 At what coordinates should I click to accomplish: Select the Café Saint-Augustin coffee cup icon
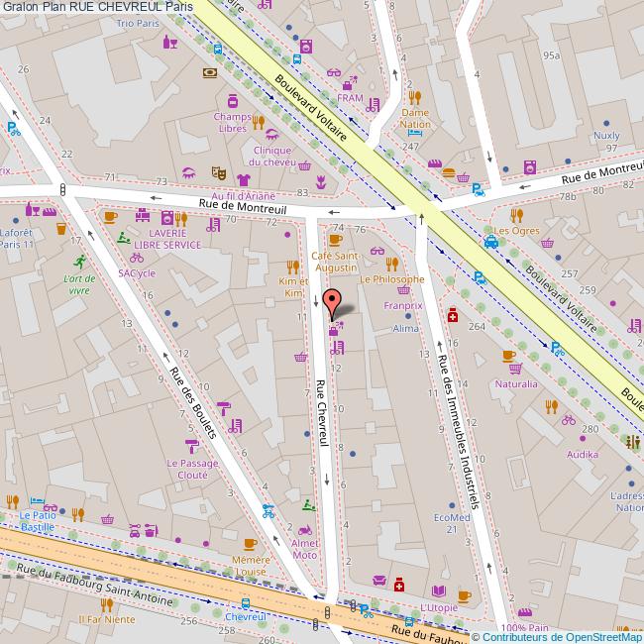[334, 240]
